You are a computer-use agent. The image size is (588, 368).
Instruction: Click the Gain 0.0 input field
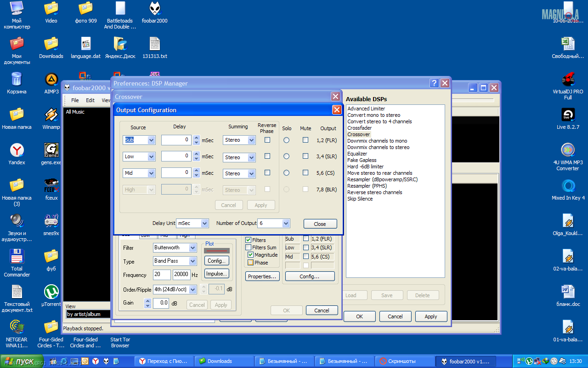coord(161,303)
